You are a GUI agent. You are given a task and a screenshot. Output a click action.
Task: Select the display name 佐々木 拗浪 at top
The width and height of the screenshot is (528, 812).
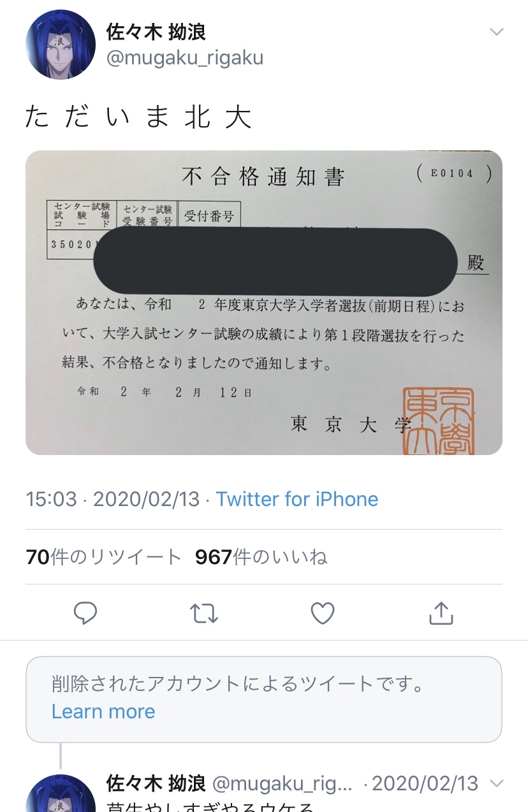point(156,31)
